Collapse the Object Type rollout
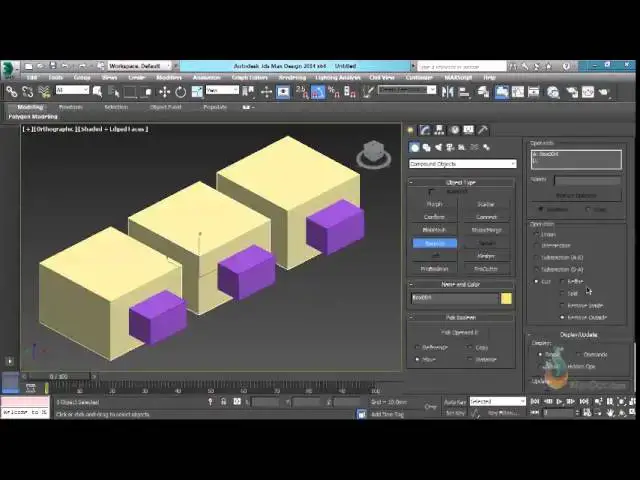The width and height of the screenshot is (640, 480). (461, 182)
